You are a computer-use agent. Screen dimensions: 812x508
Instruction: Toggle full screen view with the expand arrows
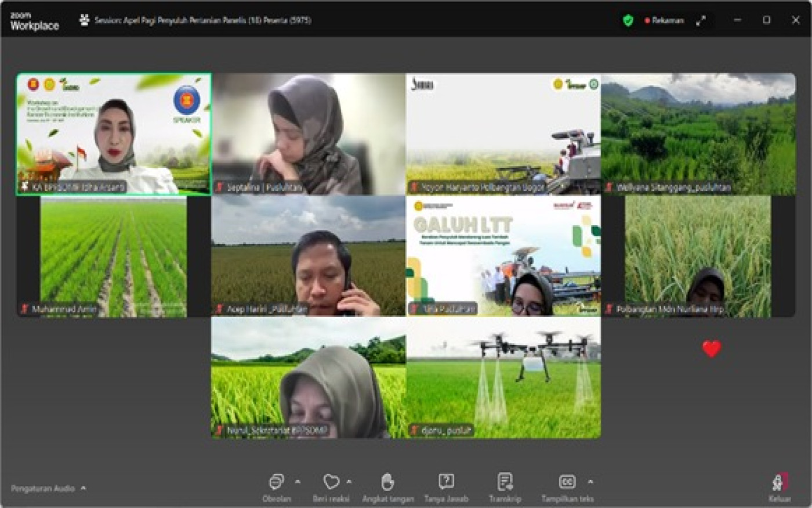coord(701,20)
